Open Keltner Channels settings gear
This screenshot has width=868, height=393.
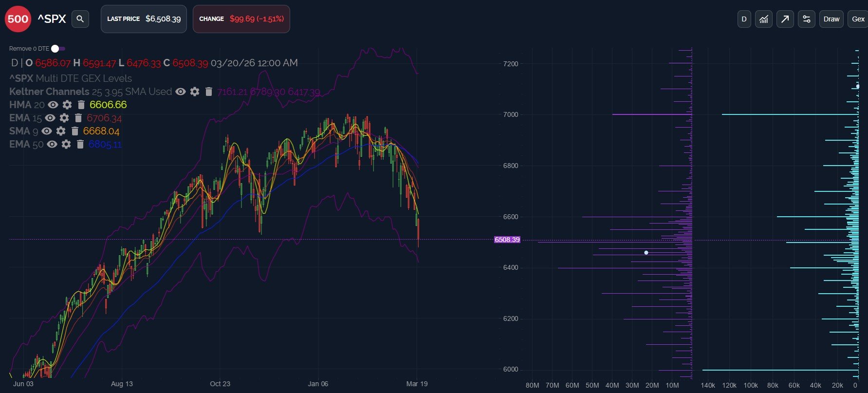pyautogui.click(x=195, y=92)
